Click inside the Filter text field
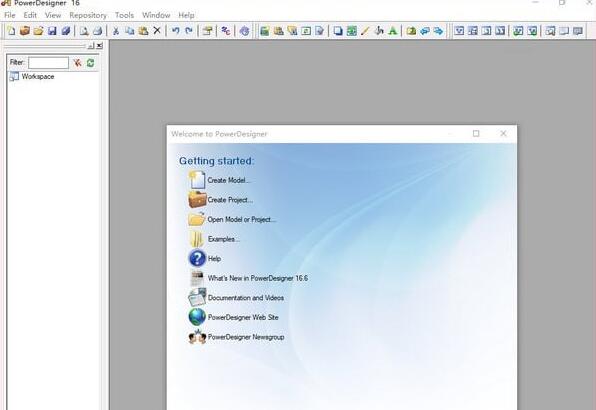This screenshot has height=410, width=596. (x=48, y=63)
